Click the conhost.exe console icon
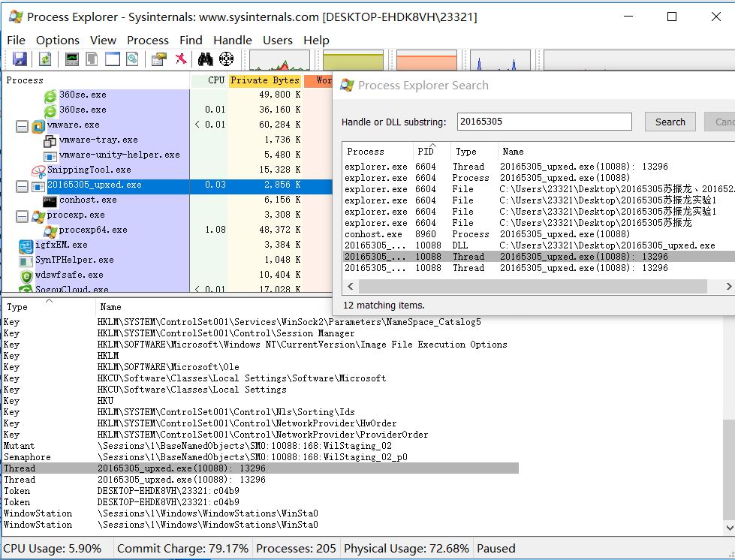This screenshot has height=560, width=735. (x=50, y=201)
